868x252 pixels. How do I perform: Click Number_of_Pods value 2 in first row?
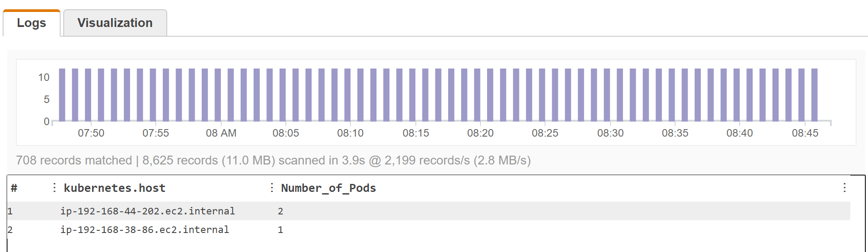(280, 211)
